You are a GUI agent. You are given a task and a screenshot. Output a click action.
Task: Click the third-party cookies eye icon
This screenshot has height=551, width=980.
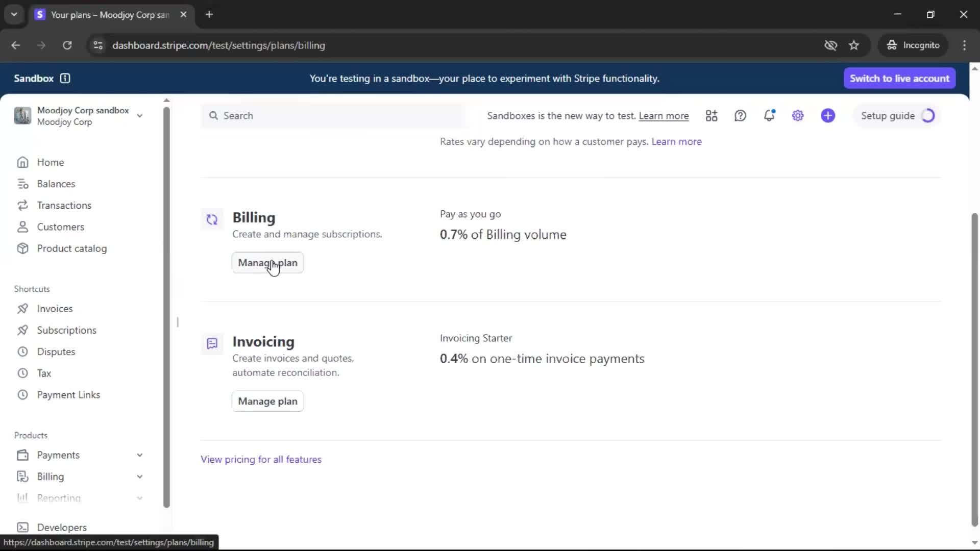point(830,45)
